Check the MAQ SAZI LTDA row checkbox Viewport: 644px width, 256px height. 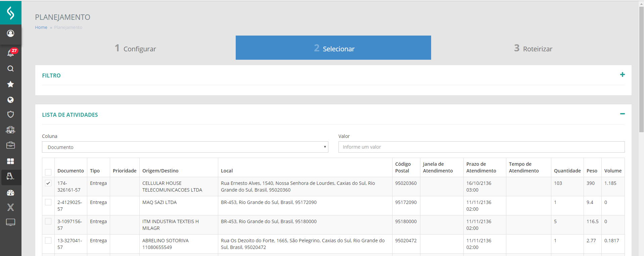click(48, 202)
